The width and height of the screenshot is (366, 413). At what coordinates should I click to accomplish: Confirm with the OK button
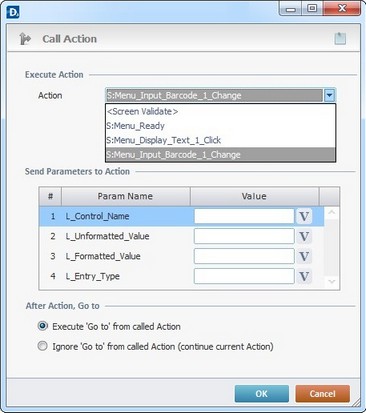point(262,394)
